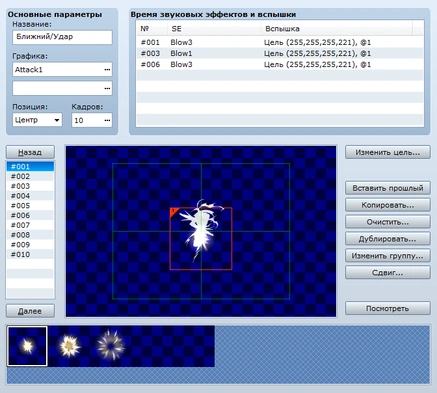The width and height of the screenshot is (437, 393).
Task: Open graphic picker next to Attack1
Action: pyautogui.click(x=107, y=70)
